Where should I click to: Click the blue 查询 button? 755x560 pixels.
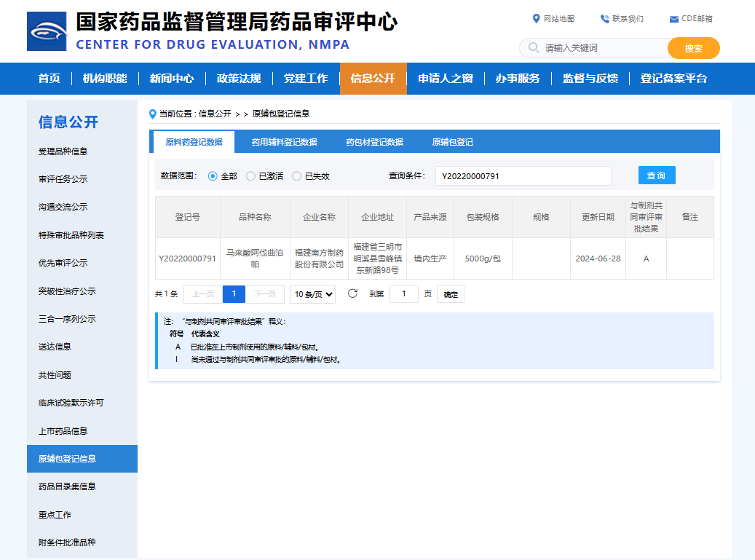click(657, 175)
